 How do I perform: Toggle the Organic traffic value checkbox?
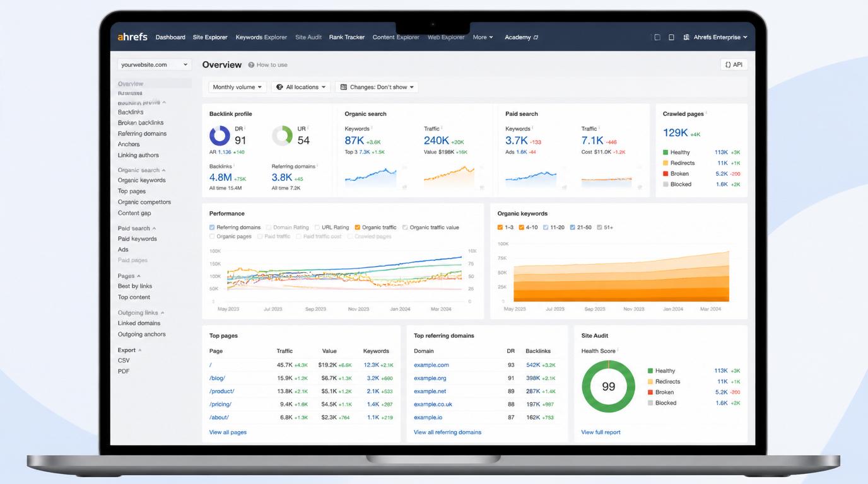[x=405, y=228]
